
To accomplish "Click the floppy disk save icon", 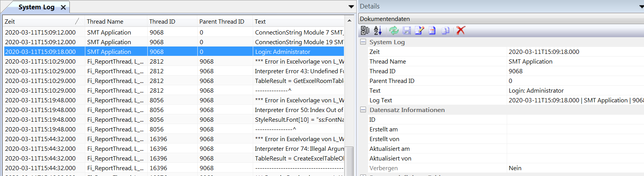I will pos(406,30).
